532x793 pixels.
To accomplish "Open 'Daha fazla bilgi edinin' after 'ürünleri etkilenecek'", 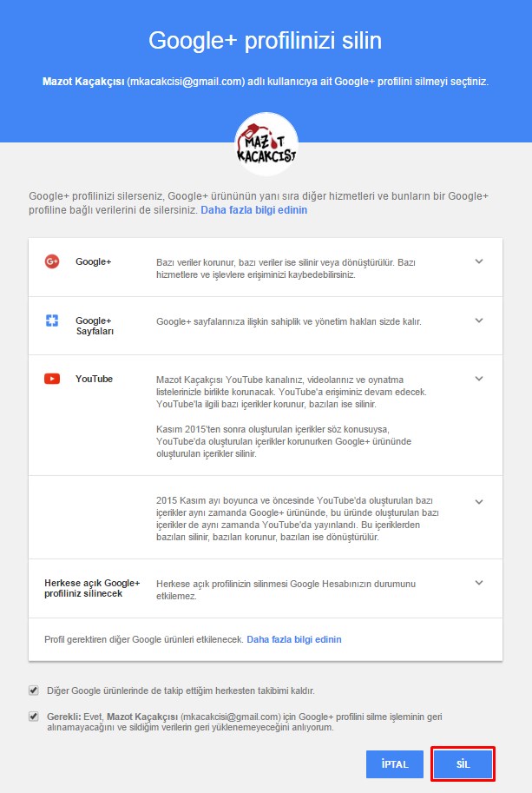I will coord(294,639).
